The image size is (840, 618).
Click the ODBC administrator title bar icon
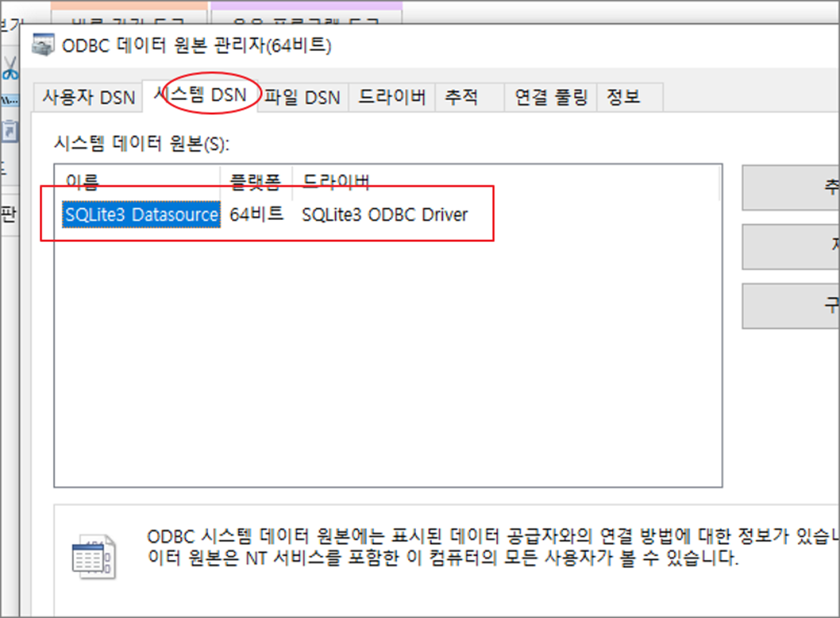[43, 46]
